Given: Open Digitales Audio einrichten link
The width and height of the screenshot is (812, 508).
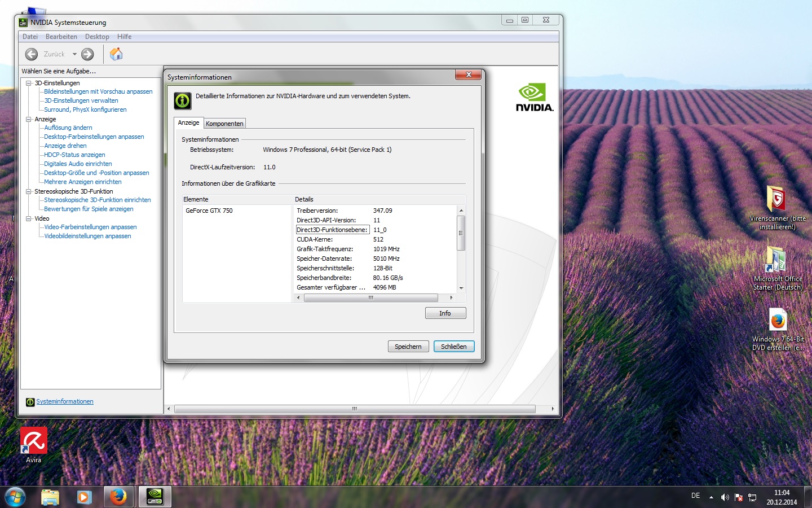Looking at the screenshot, I should (78, 164).
